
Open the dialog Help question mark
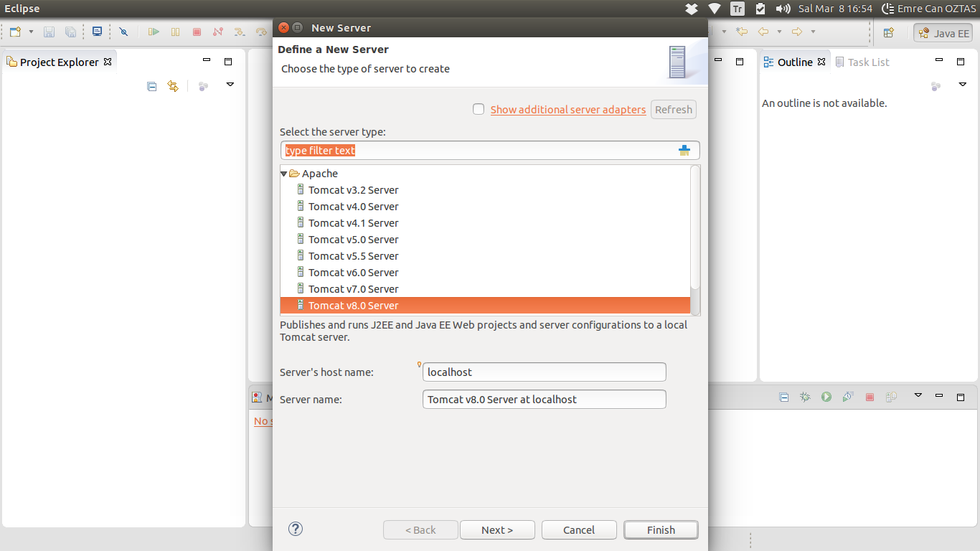tap(296, 529)
